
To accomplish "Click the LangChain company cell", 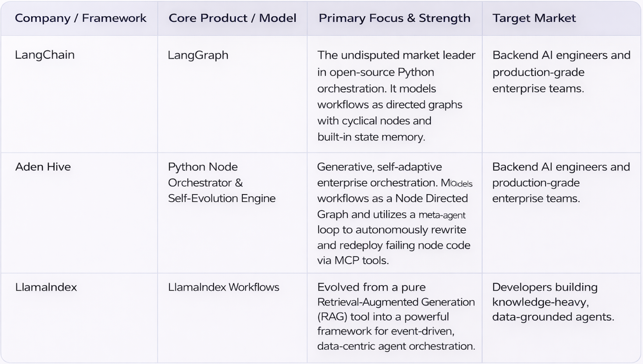I will point(45,55).
